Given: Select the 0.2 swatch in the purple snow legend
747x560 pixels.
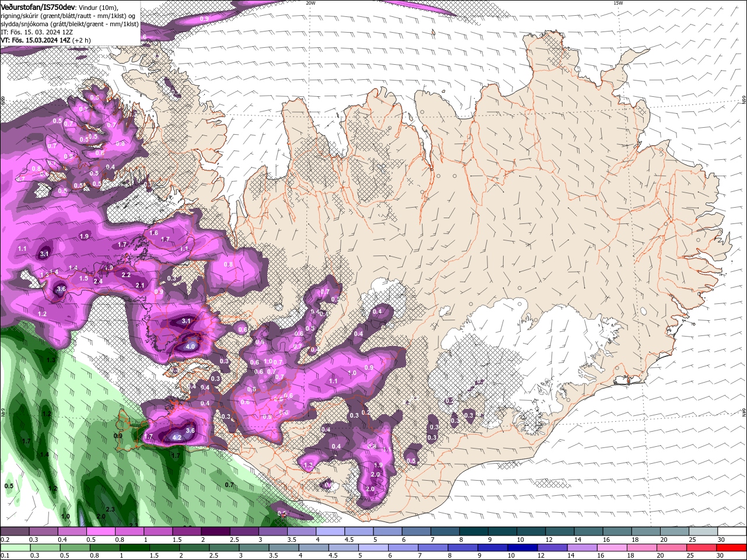Looking at the screenshot, I should point(15,531).
